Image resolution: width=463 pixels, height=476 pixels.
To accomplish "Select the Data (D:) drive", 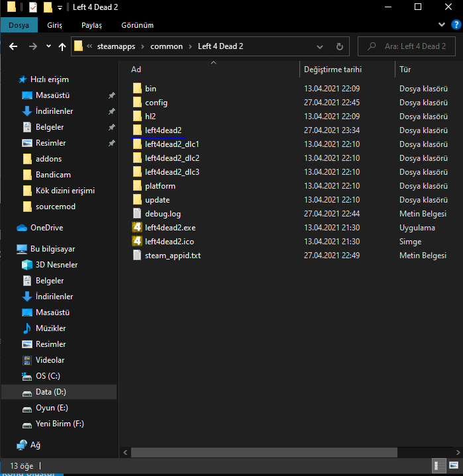I will tap(59, 392).
